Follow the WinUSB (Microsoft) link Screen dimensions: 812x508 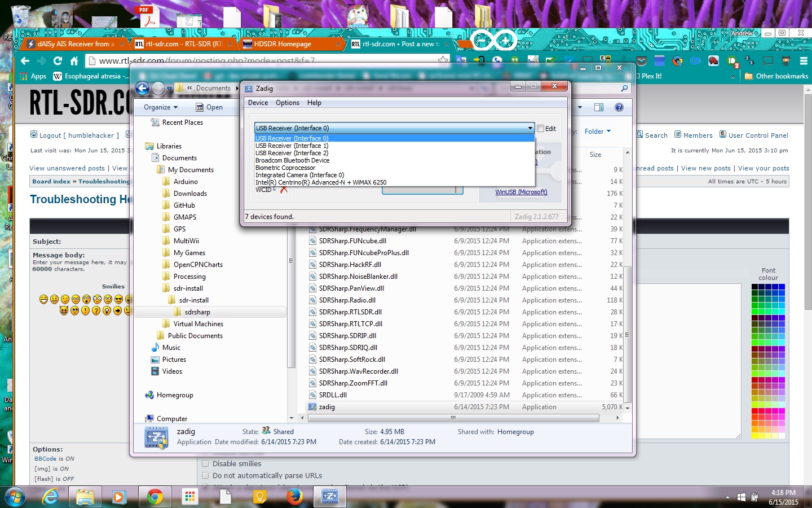[521, 192]
